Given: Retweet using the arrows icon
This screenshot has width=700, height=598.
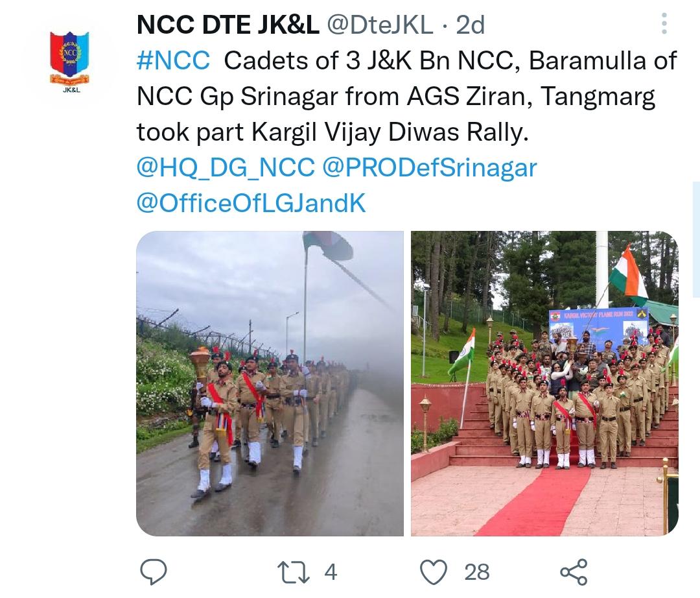Looking at the screenshot, I should tap(294, 572).
